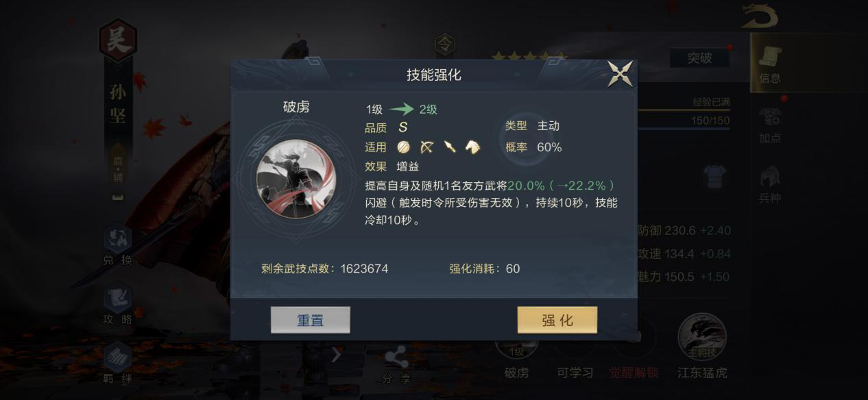Tap the 兑换 exchange icon
Image resolution: width=868 pixels, height=400 pixels.
point(117,245)
